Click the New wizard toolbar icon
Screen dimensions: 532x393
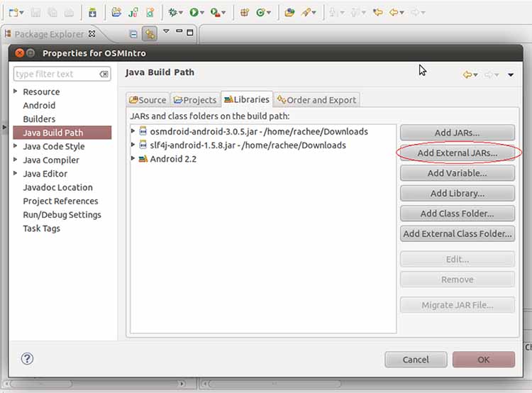(13, 13)
